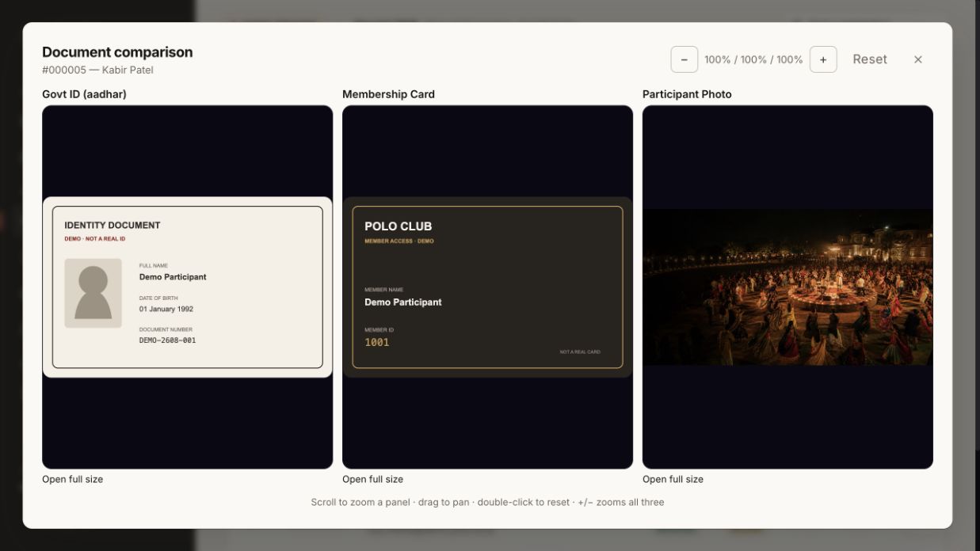Image resolution: width=980 pixels, height=551 pixels.
Task: Click the 'IDENTITY DOCUMENT' text on ID
Action: point(112,226)
